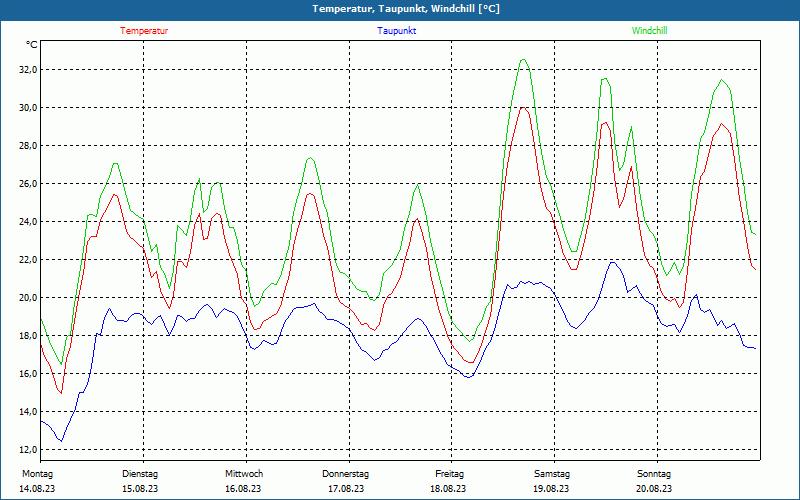Click the 32,0 axis value
The height and width of the screenshot is (500, 800).
(28, 70)
